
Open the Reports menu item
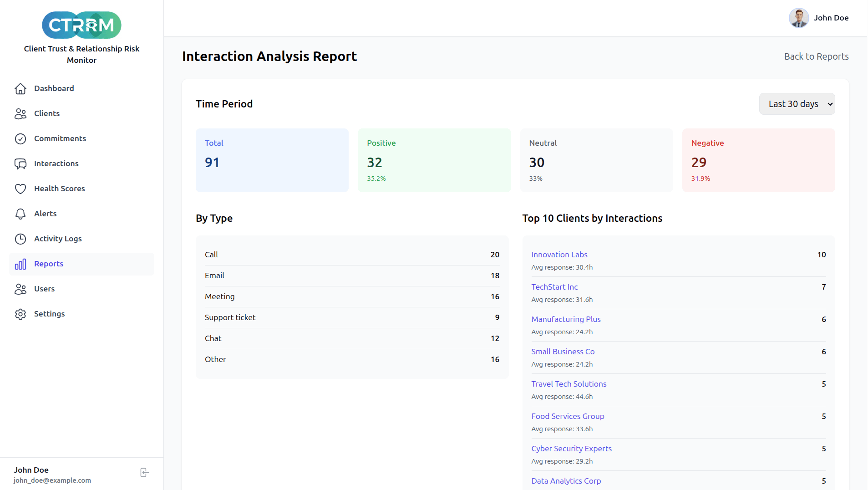coord(49,264)
